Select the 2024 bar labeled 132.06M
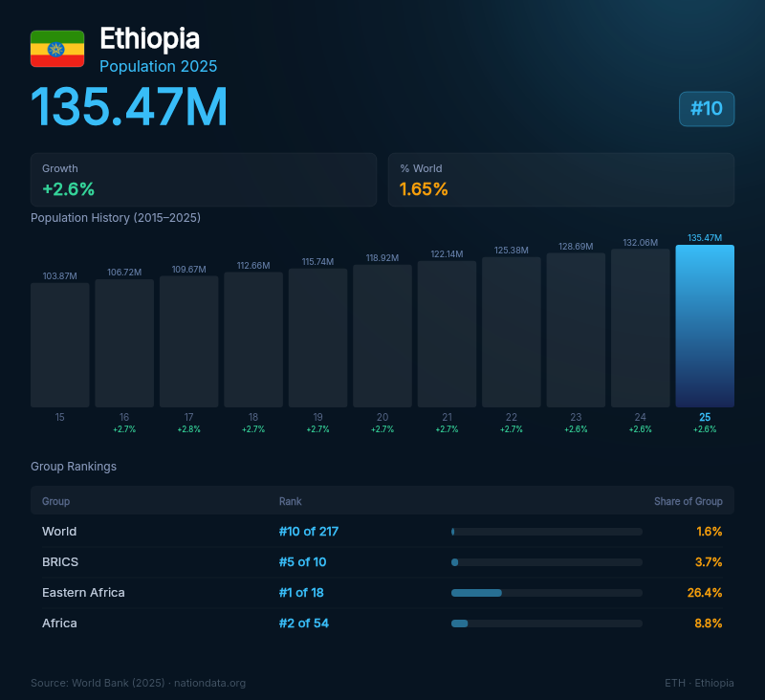 tap(640, 328)
